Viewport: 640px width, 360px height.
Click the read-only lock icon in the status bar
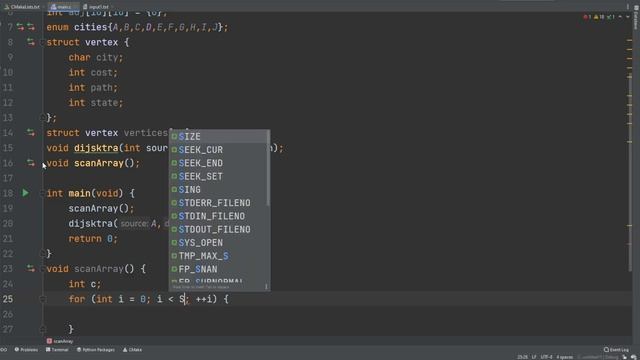(624, 357)
